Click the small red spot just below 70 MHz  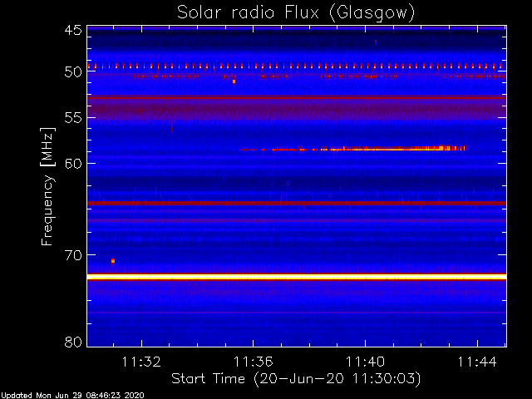[x=113, y=261]
